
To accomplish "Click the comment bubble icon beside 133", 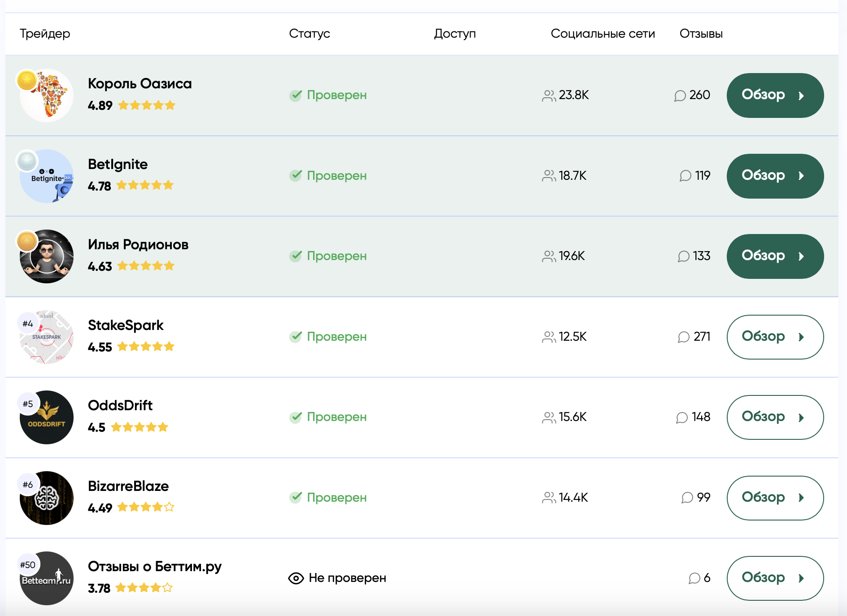I will pos(684,256).
